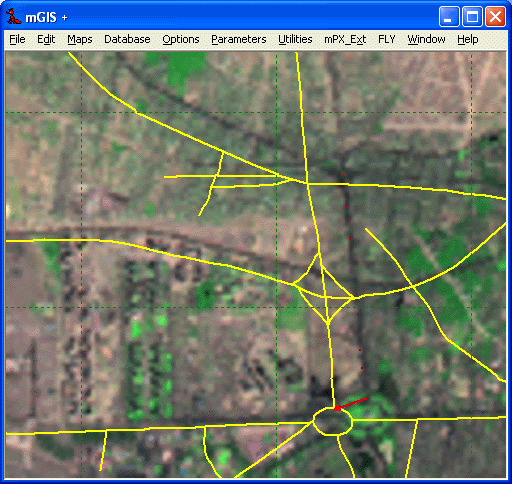Open the Database menu
The width and height of the screenshot is (512, 484).
coord(127,39)
